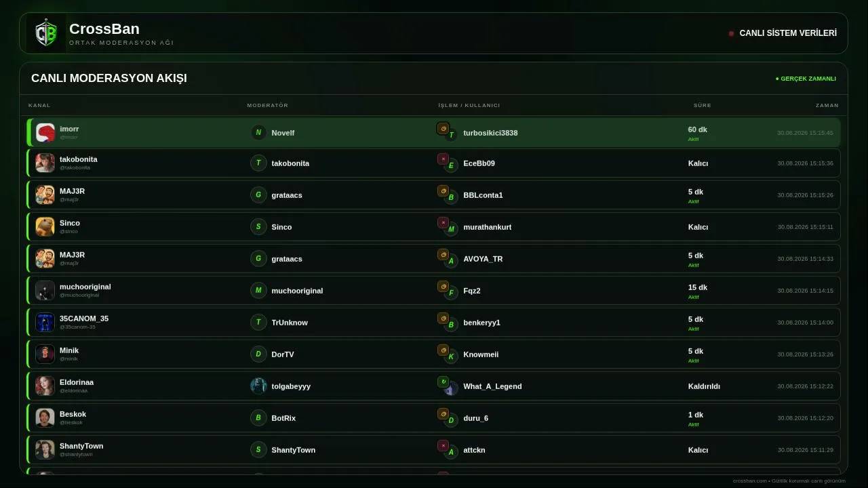Click timeout icon beside turbosikici3838
The width and height of the screenshot is (868, 488).
[x=443, y=128]
